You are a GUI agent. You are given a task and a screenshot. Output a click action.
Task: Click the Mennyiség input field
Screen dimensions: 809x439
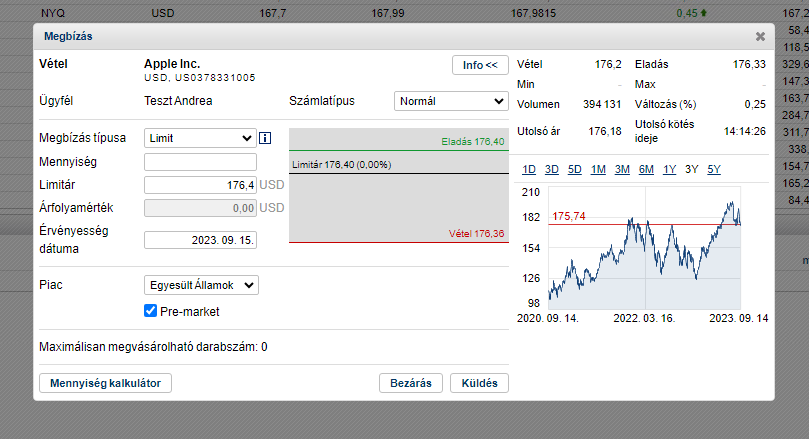[200, 162]
